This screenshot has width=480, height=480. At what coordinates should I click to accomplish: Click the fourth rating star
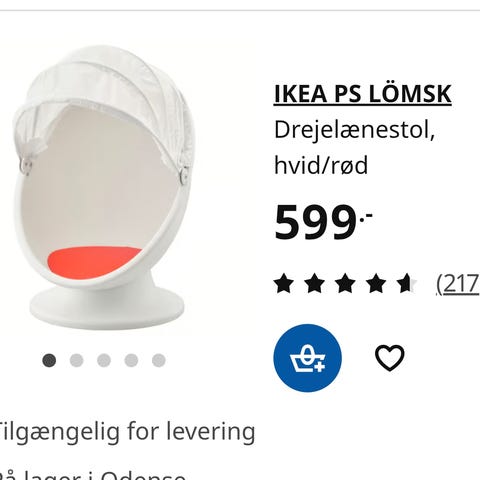coord(376,283)
